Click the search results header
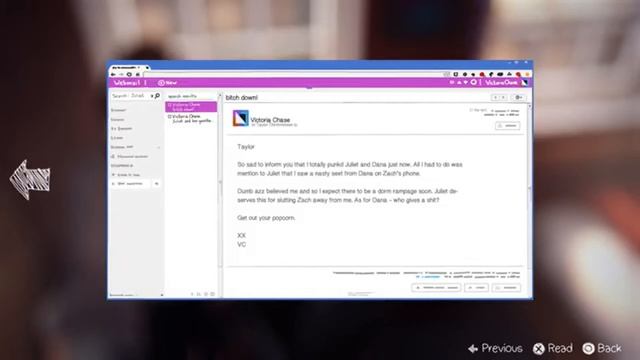Image resolution: width=640 pixels, height=360 pixels. point(182,96)
